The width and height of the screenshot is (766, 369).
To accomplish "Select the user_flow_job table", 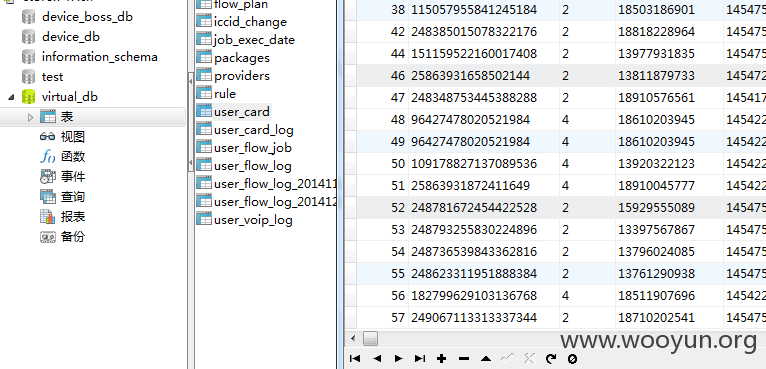I will pos(253,148).
